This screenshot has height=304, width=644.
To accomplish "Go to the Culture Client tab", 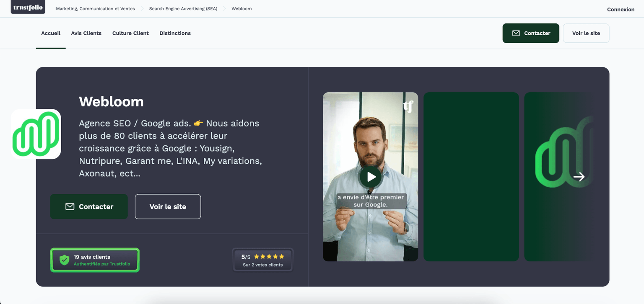I will [x=130, y=33].
